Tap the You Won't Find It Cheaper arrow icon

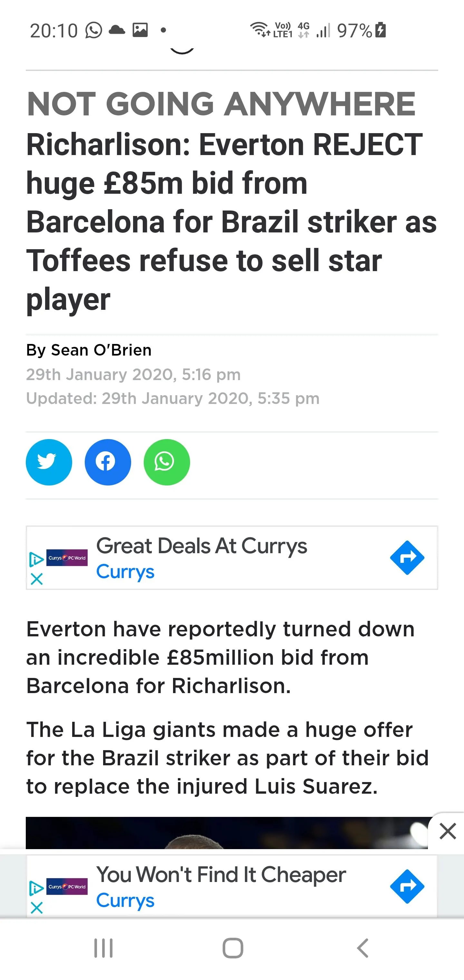click(x=407, y=886)
